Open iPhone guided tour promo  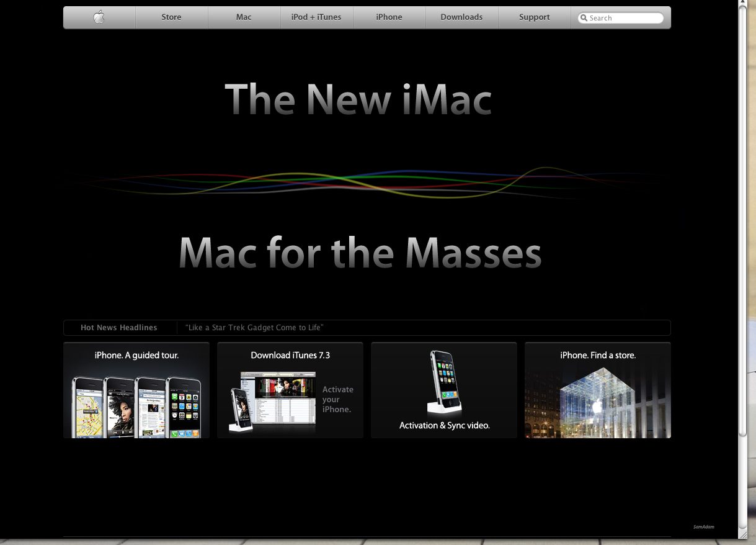136,390
